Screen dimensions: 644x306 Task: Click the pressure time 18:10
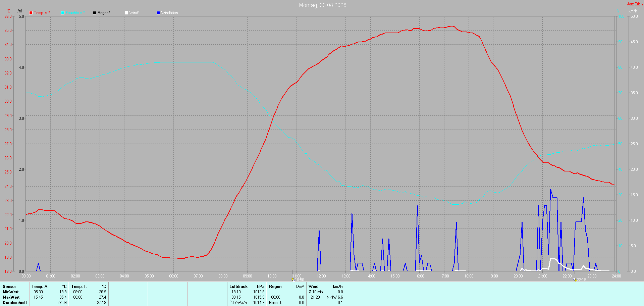click(236, 292)
